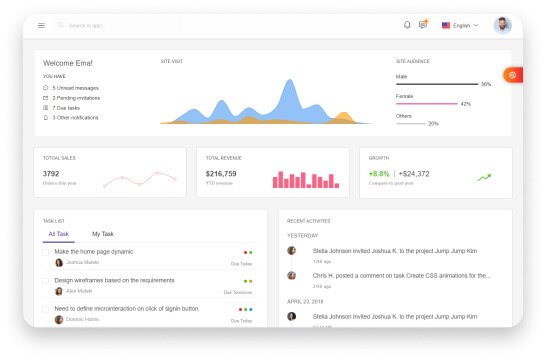Click the unread messages icon
This screenshot has height=360, width=546.
click(46, 88)
